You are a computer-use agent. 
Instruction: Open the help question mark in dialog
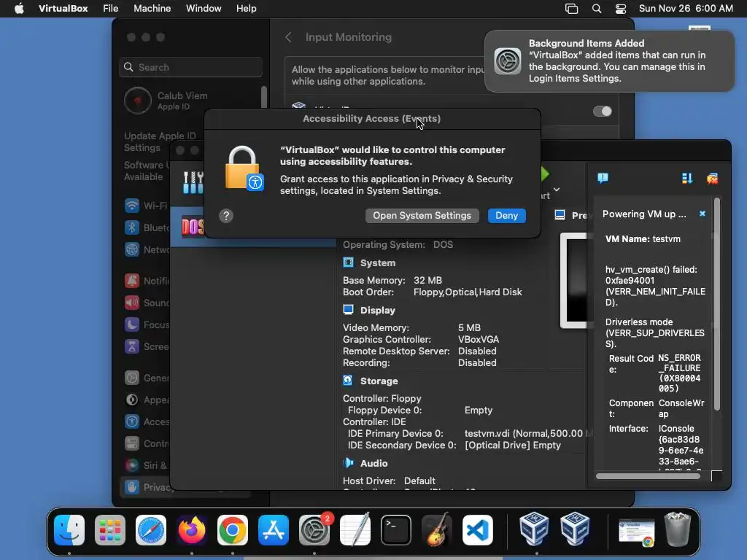[226, 216]
